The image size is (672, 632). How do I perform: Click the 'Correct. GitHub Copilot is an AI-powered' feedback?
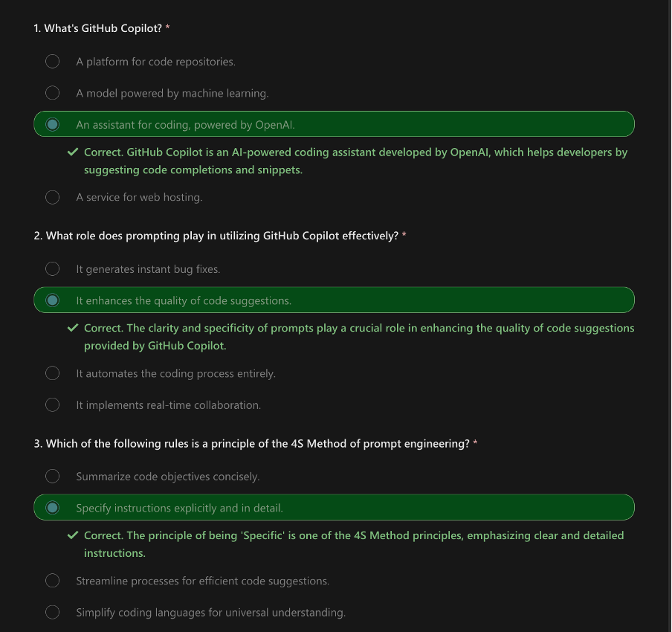tap(356, 161)
